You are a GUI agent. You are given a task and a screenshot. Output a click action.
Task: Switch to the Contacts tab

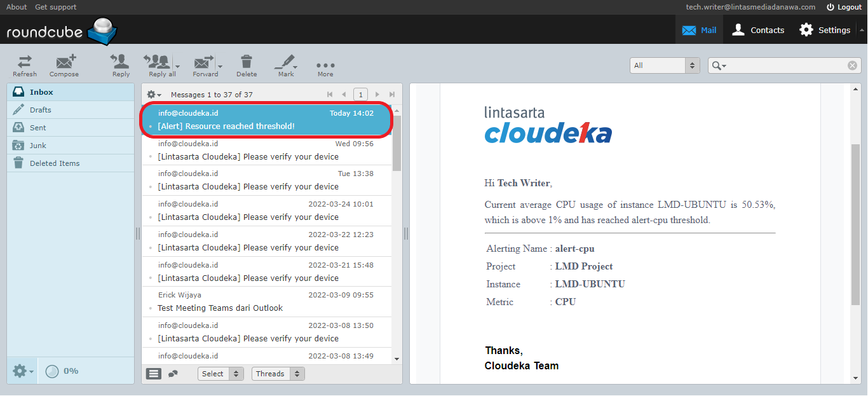tap(758, 30)
